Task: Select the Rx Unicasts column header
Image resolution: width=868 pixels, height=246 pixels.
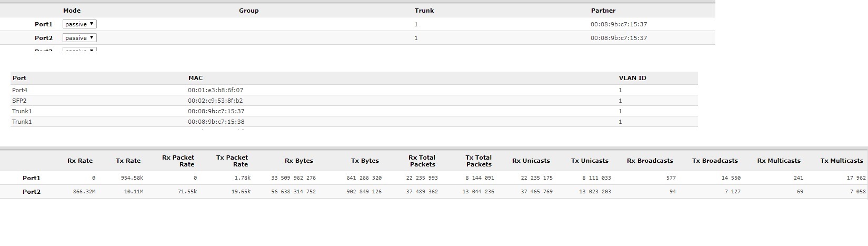Action: [531, 161]
